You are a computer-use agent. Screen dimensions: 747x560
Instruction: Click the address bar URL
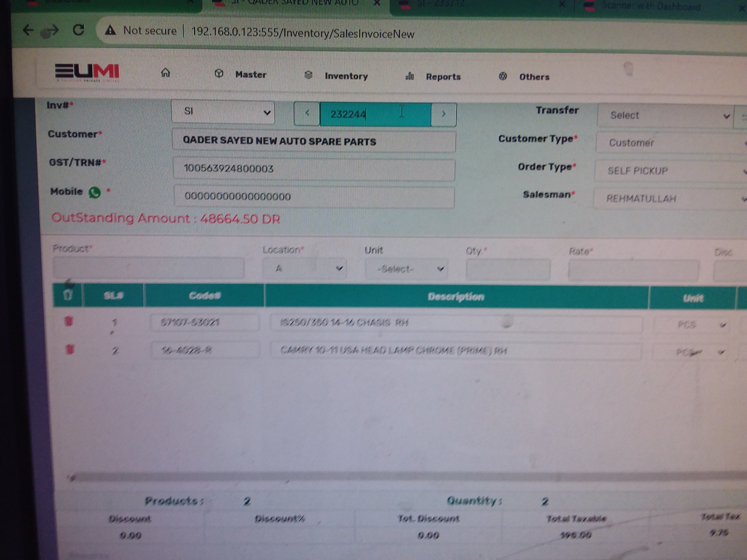pos(303,33)
